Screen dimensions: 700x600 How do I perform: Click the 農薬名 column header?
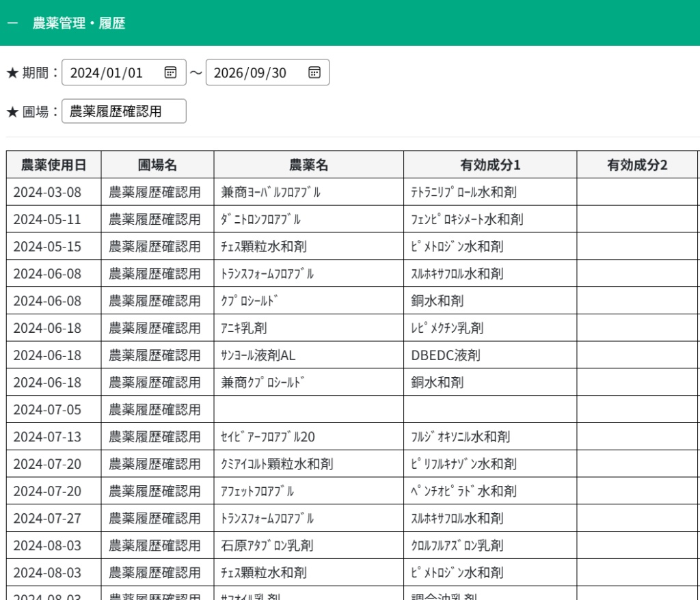pos(308,165)
